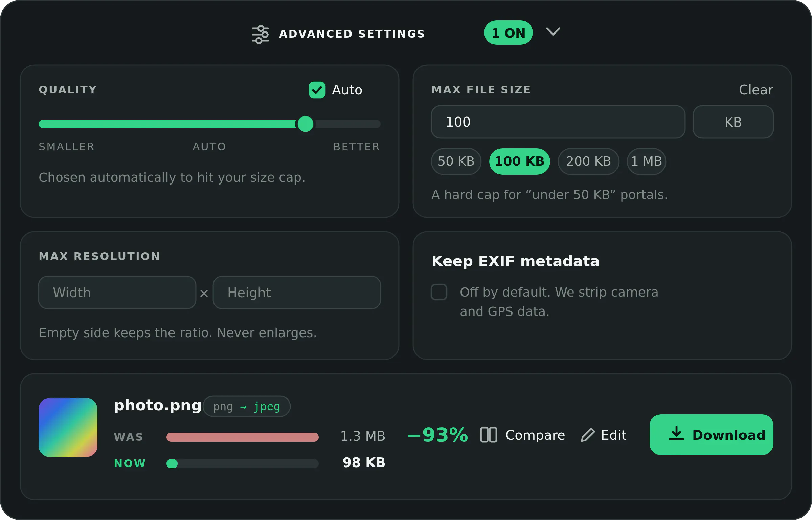
Task: Click the 1.3 MB original size
Action: 363,436
